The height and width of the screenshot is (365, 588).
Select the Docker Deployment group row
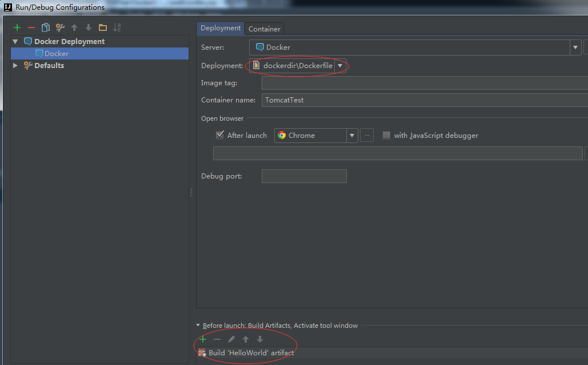pos(100,41)
